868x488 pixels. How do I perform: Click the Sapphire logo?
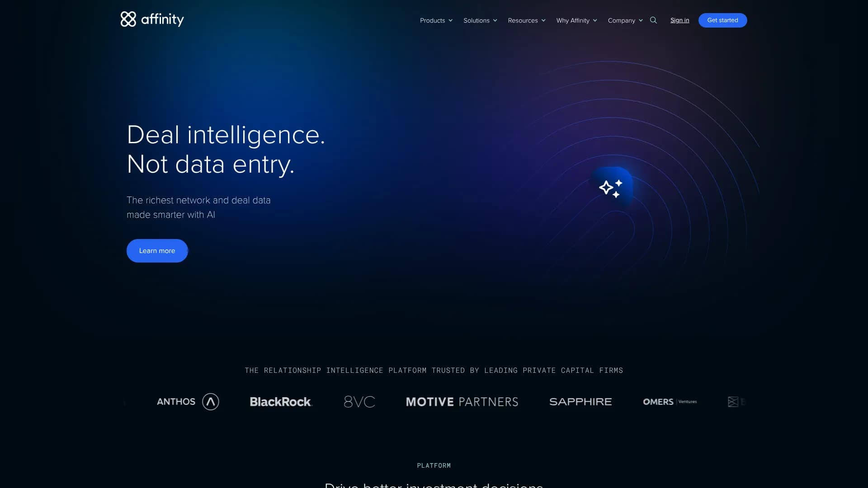click(x=580, y=402)
